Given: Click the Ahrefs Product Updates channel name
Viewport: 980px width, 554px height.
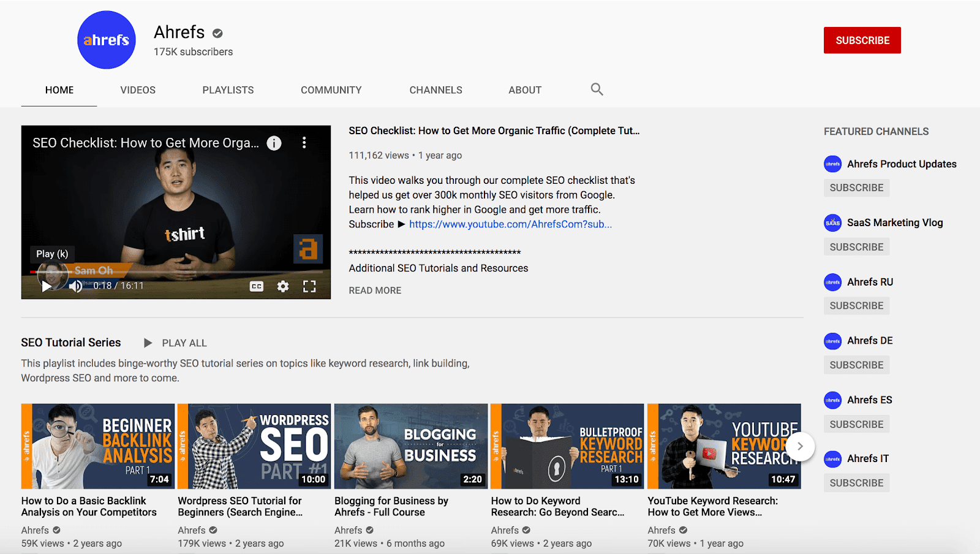Looking at the screenshot, I should coord(902,164).
